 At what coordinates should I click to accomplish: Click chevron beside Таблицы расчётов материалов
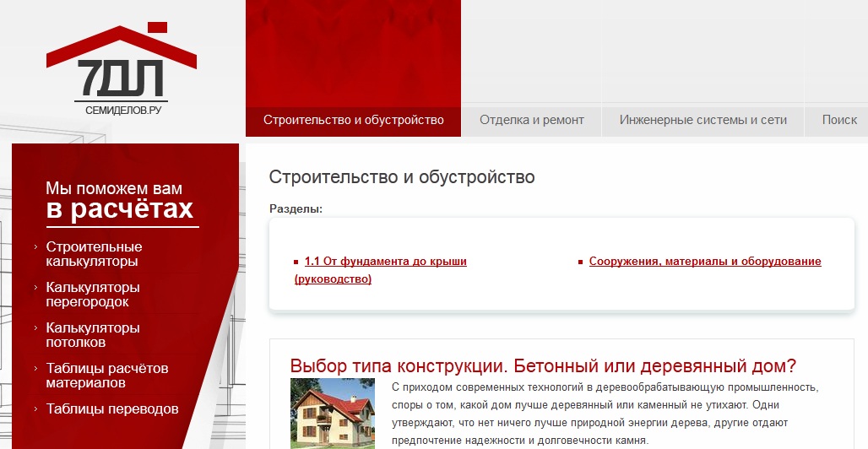36,368
